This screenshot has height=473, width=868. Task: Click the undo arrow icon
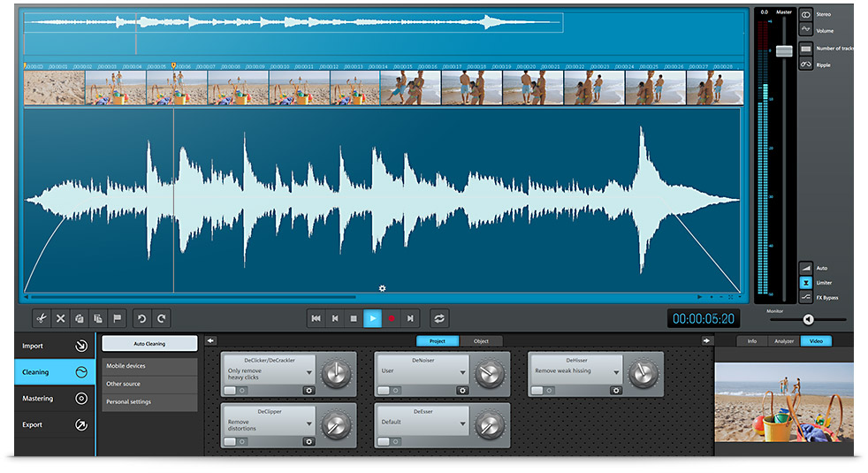coord(141,318)
